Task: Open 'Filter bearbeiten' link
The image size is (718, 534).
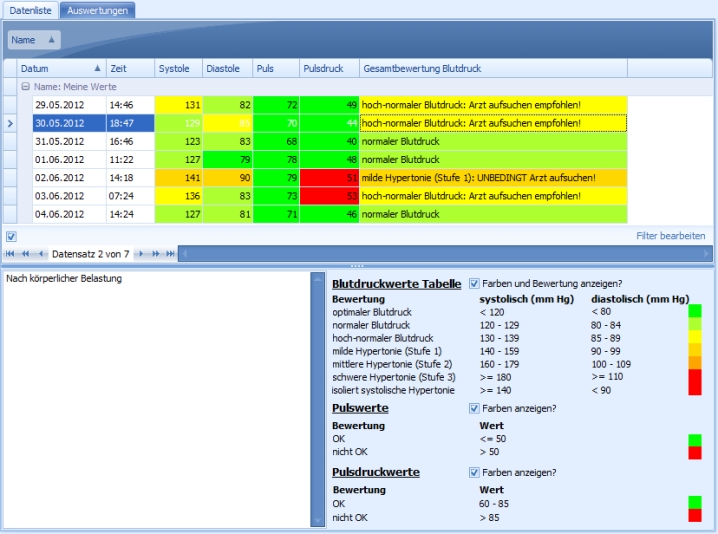Action: tap(670, 236)
